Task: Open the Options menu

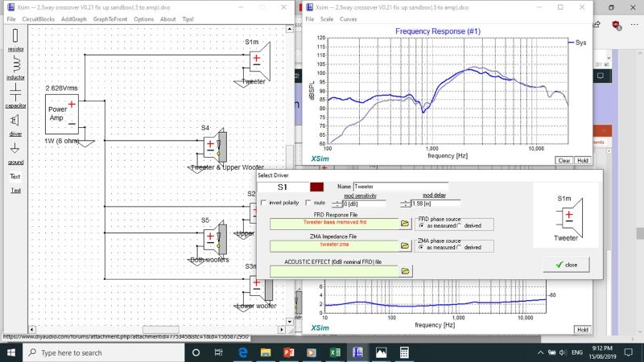Action: tap(144, 19)
